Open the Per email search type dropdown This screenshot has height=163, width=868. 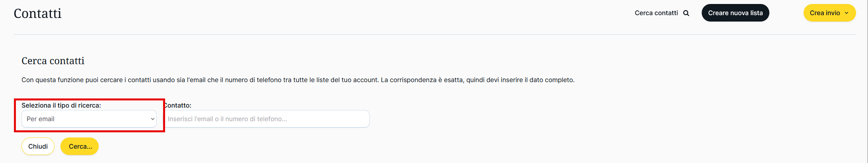tap(89, 119)
